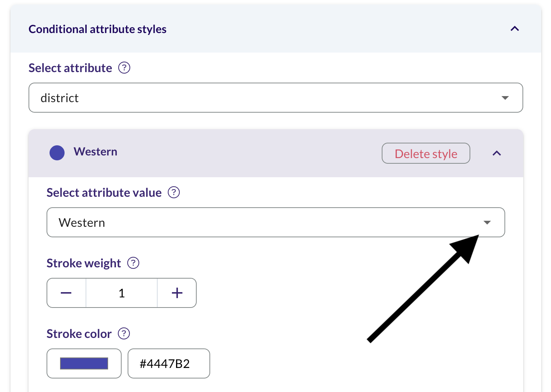This screenshot has height=392, width=551.
Task: Collapse the Conditional attribute styles section
Action: 515,29
